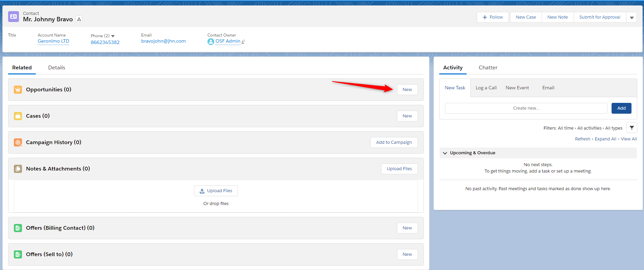Open the Log a Call tab
644x270 pixels.
tap(486, 88)
